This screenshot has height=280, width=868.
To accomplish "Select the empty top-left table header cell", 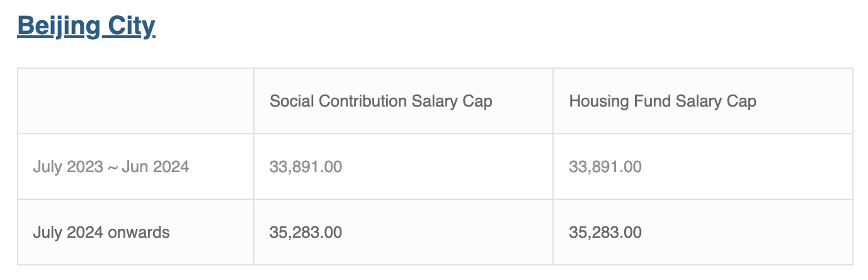I will coord(135,101).
